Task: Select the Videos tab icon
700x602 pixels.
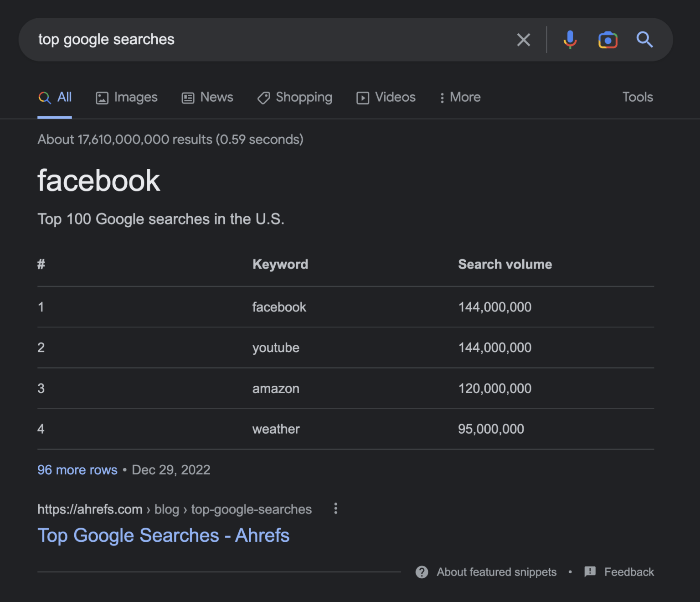Action: pyautogui.click(x=362, y=97)
